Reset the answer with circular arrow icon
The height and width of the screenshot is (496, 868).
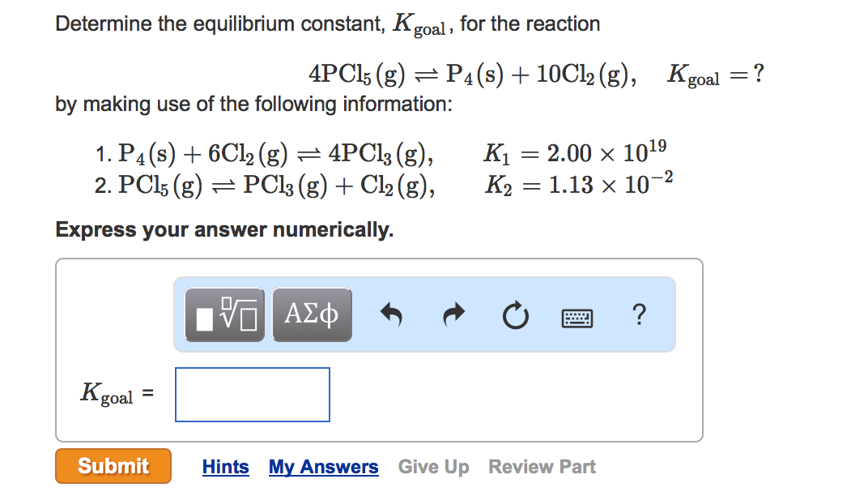tap(515, 315)
